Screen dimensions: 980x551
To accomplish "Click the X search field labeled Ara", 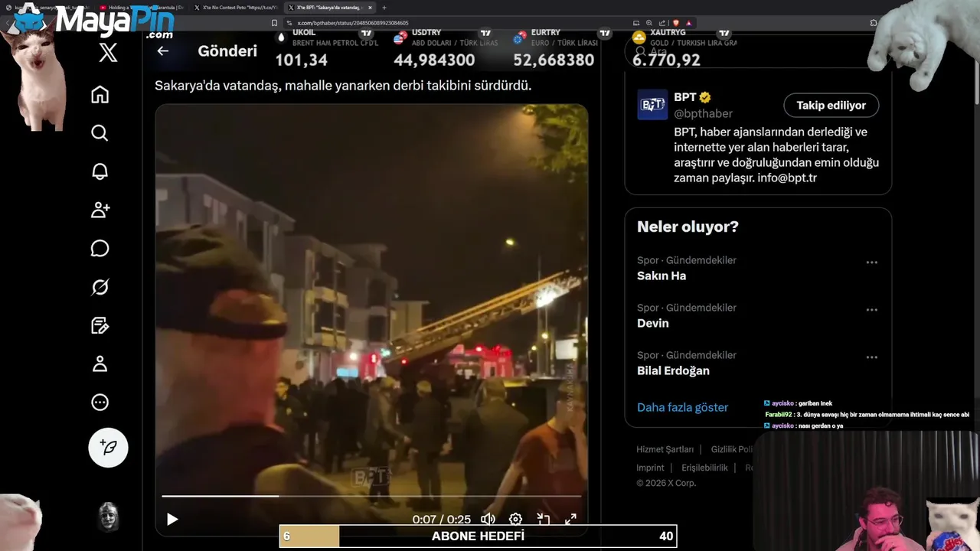I will pos(758,51).
